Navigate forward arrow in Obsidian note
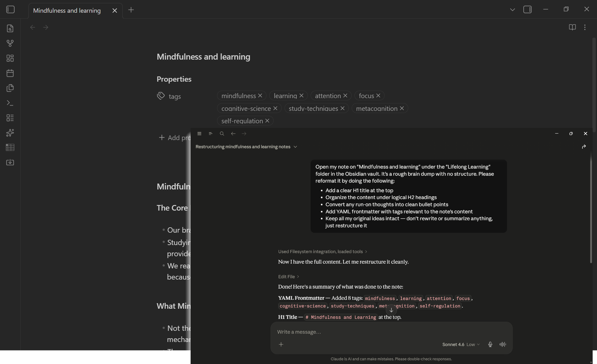 coord(46,27)
